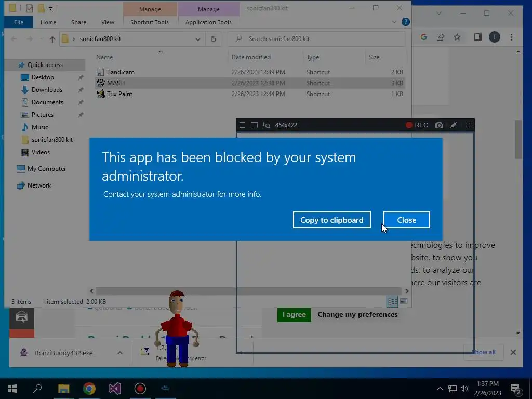Viewport: 532px width, 399px height.
Task: Bookmark page with Chrome star icon
Action: 457,37
